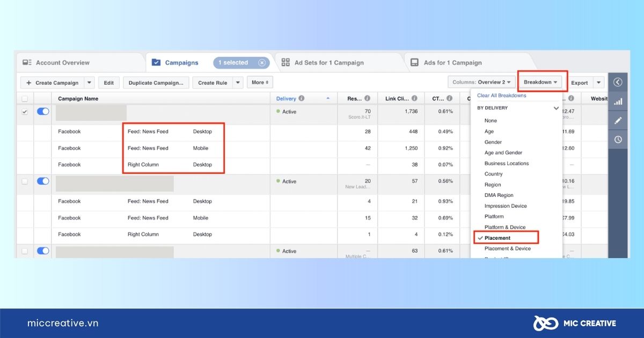644x338 pixels.
Task: Open the Create Campaign dropdown arrow
Action: tap(89, 83)
